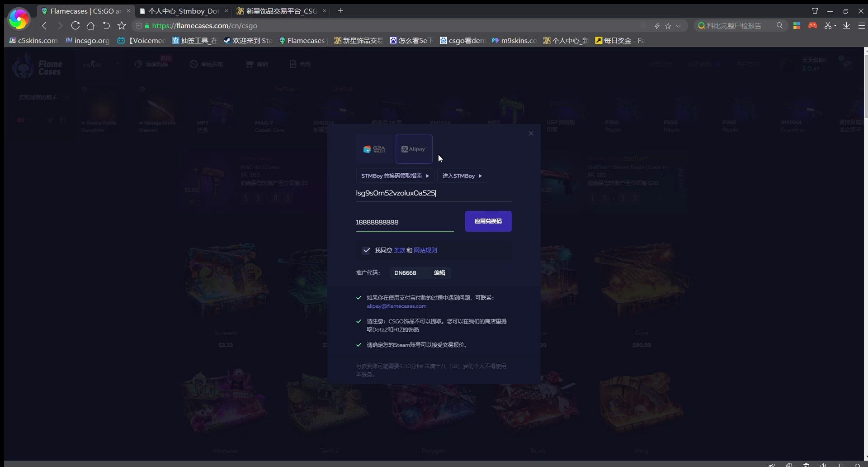The image size is (868, 467).
Task: Focus the redemption code field lsg9s0m52vzolux0a525
Action: click(x=434, y=193)
